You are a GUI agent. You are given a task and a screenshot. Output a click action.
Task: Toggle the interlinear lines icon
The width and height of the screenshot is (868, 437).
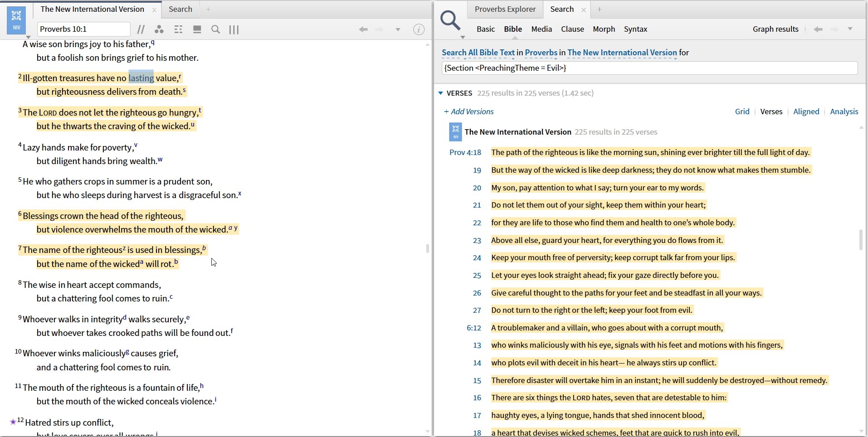[178, 29]
